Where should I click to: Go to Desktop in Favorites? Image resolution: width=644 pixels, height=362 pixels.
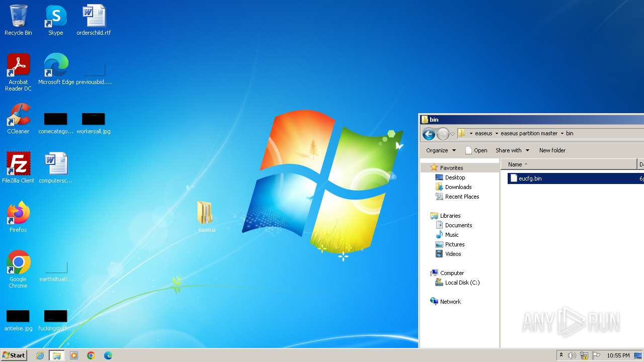[455, 177]
